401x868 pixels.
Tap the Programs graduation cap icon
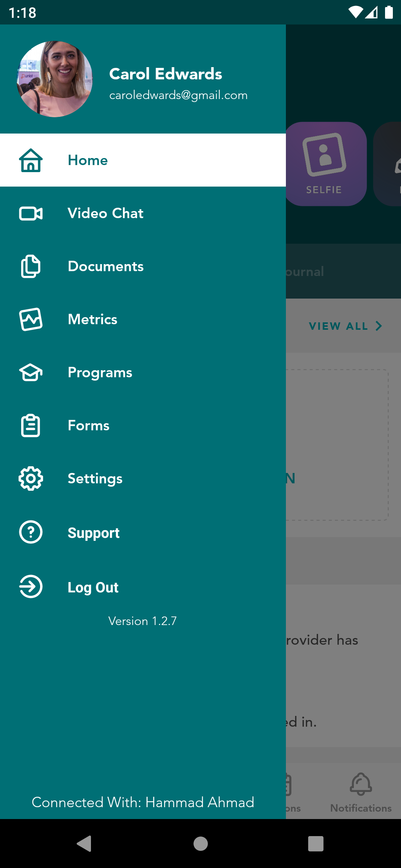(x=31, y=372)
